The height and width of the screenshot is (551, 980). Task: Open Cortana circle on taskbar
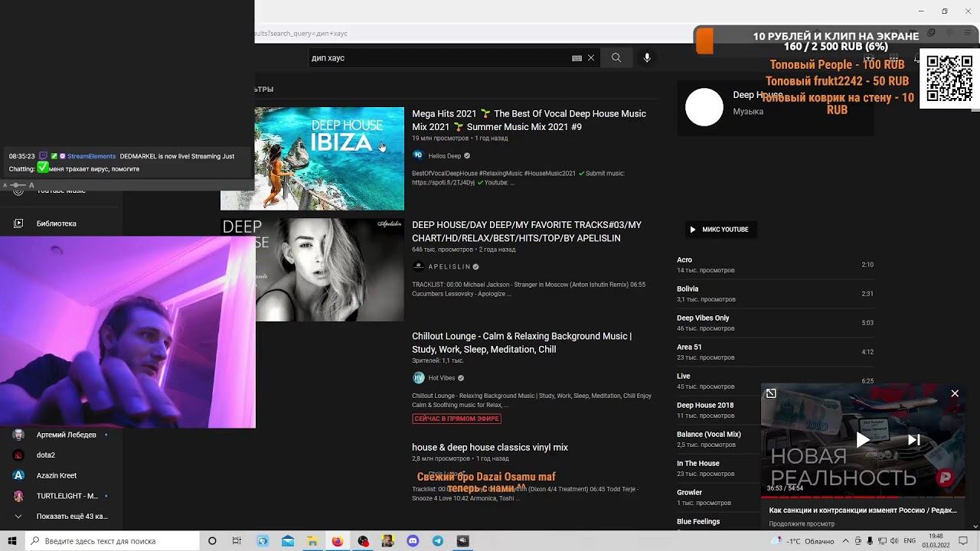point(212,541)
